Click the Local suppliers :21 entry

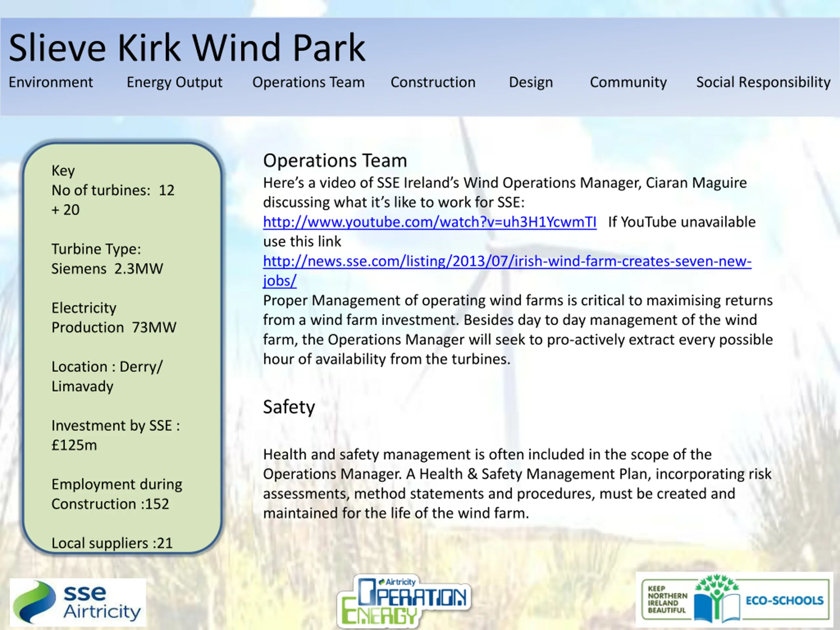(112, 543)
